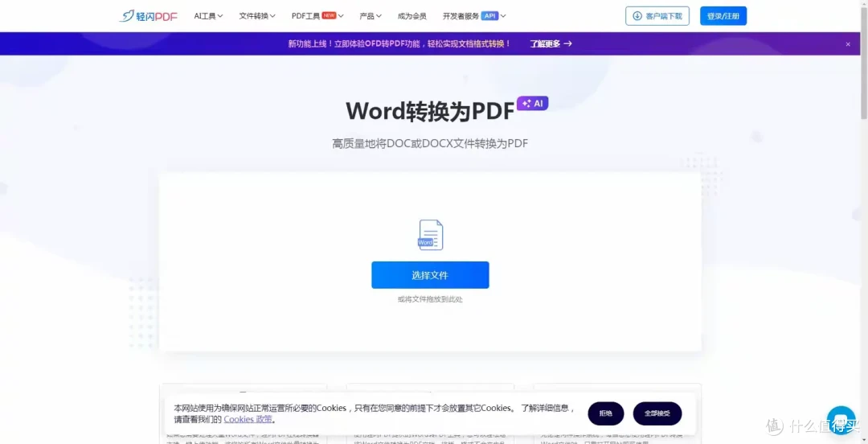Expand the 产品 menu
Viewport: 868px width, 444px height.
(x=371, y=16)
